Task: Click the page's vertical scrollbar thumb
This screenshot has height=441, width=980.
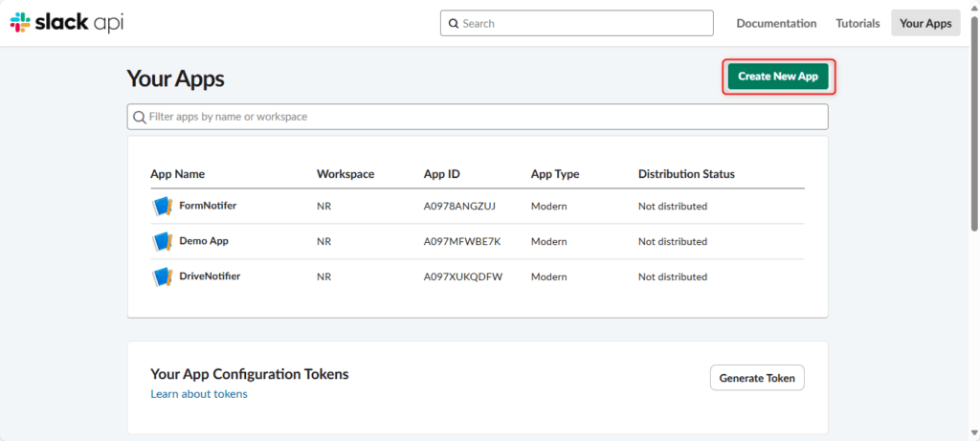Action: coord(974,121)
